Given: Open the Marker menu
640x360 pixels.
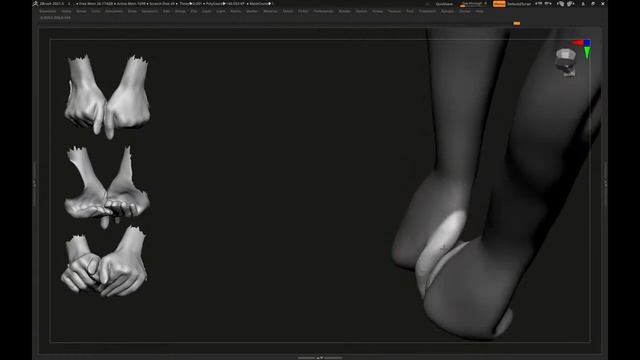Looking at the screenshot, I should coord(252,11).
